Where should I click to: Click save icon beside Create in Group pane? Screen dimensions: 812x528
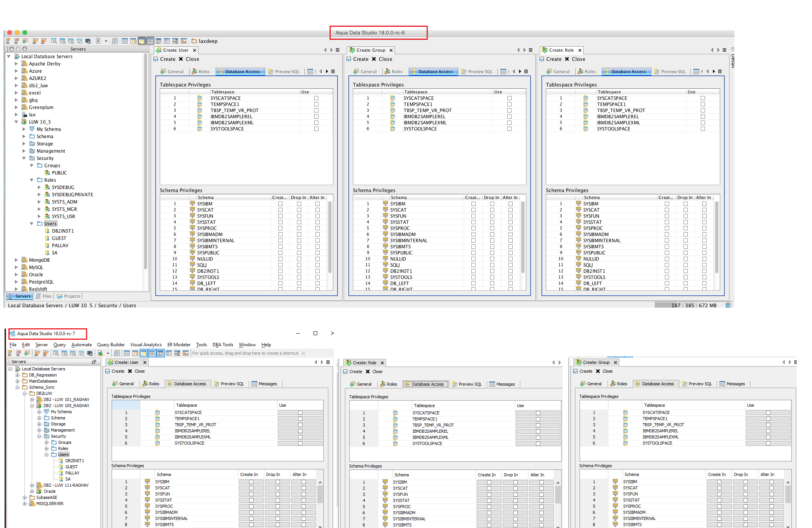pos(349,59)
